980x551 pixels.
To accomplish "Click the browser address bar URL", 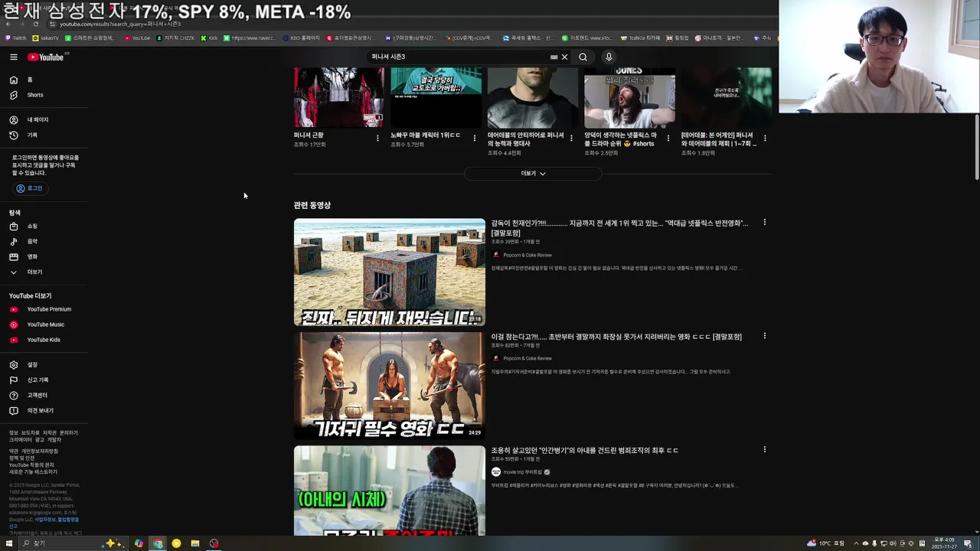I will point(120,24).
